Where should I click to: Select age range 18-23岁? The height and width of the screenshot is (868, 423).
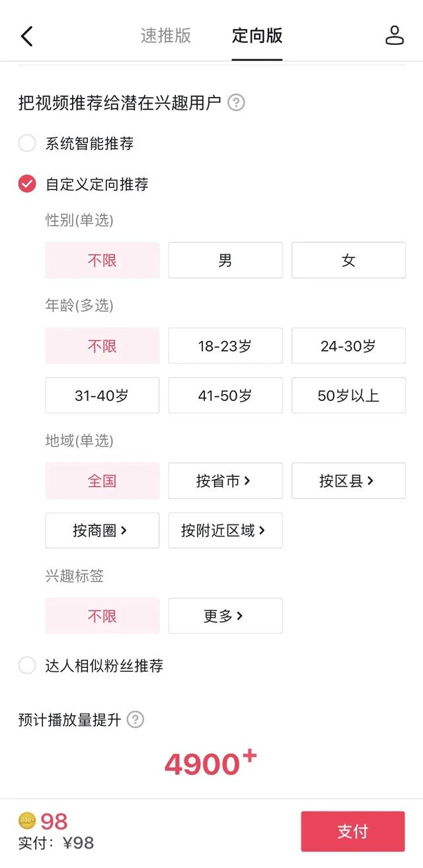(225, 346)
